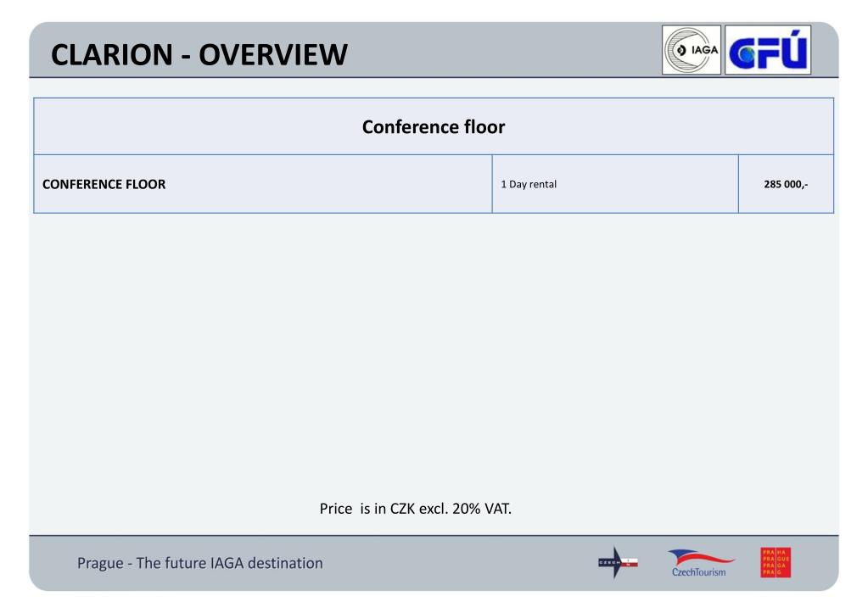This screenshot has height=613, width=868.
Task: Click the word Prague in footer text
Action: (x=100, y=563)
